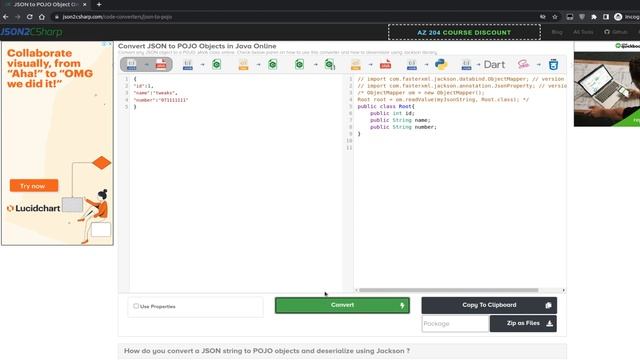The height and width of the screenshot is (360, 640).
Task: Open a new browser tab
Action: click(x=99, y=4)
